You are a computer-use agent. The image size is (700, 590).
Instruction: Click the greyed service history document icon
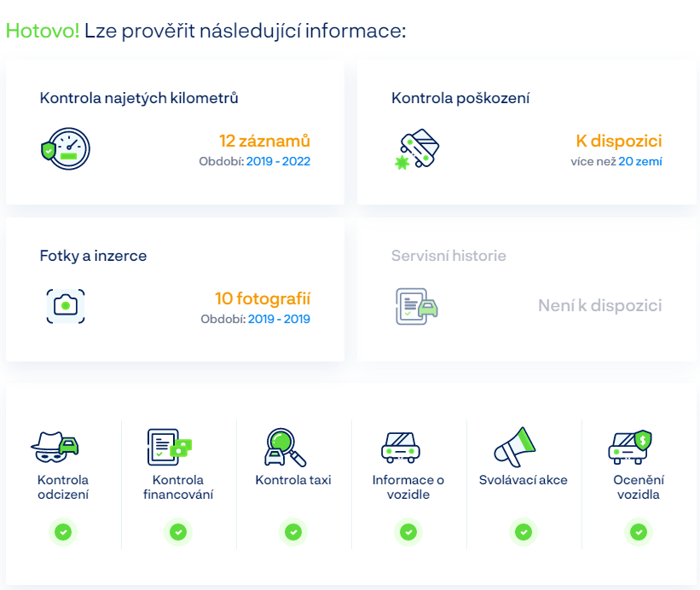417,306
